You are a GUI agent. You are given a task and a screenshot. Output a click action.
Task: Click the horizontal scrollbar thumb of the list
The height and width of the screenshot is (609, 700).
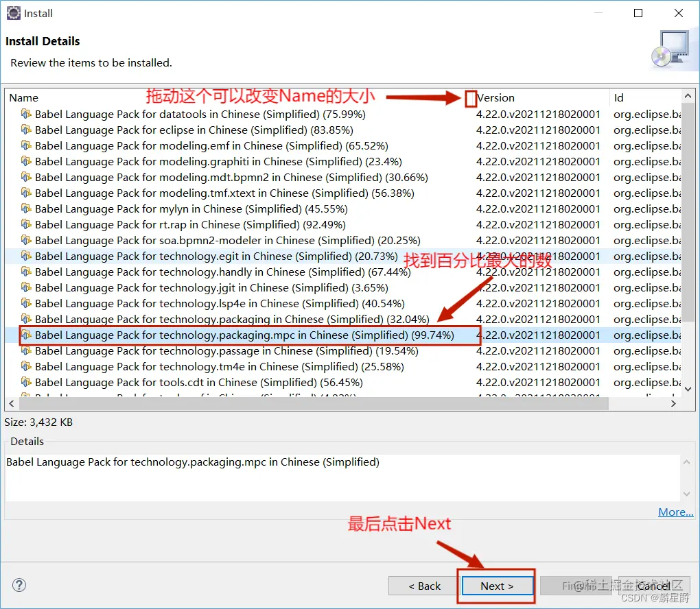coord(314,403)
